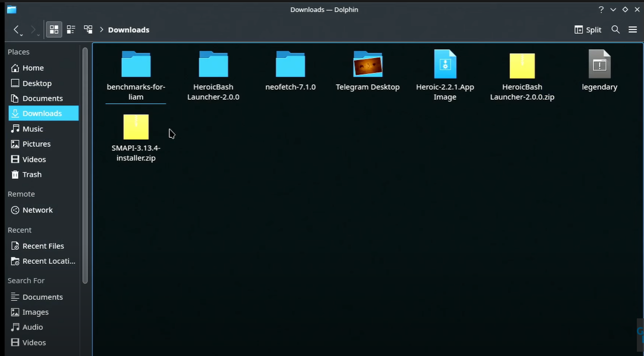Expand the breadcrumb arrow before Downloads

pos(101,30)
